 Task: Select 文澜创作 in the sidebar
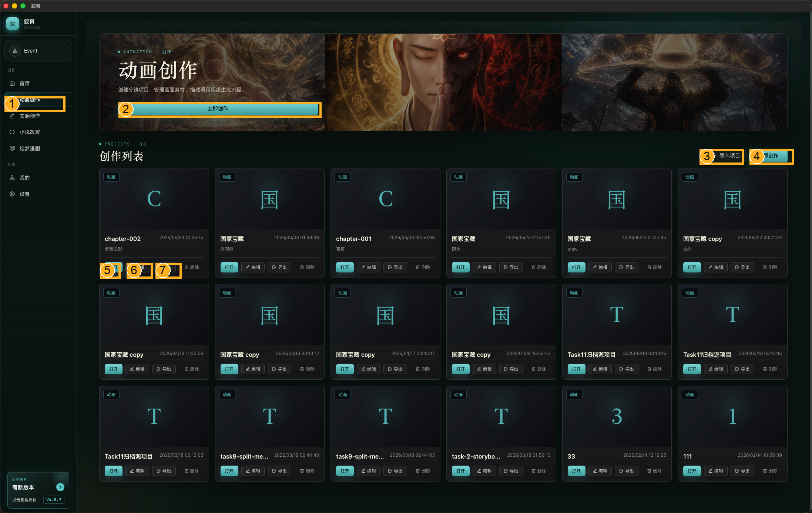coord(38,116)
